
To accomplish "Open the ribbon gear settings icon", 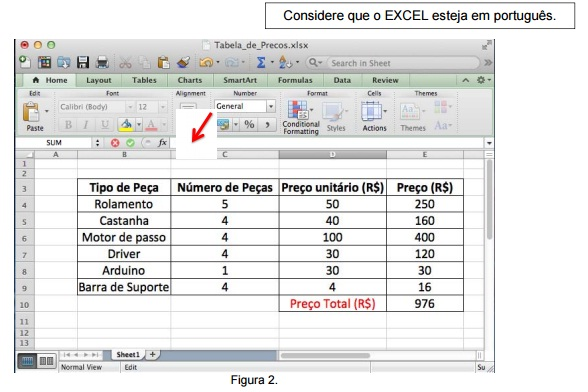I will 481,80.
